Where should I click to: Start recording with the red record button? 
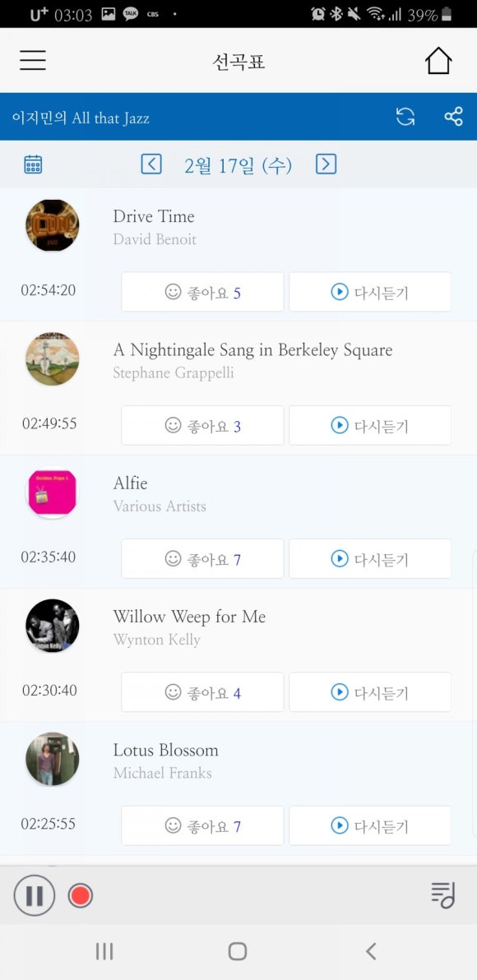(x=80, y=895)
